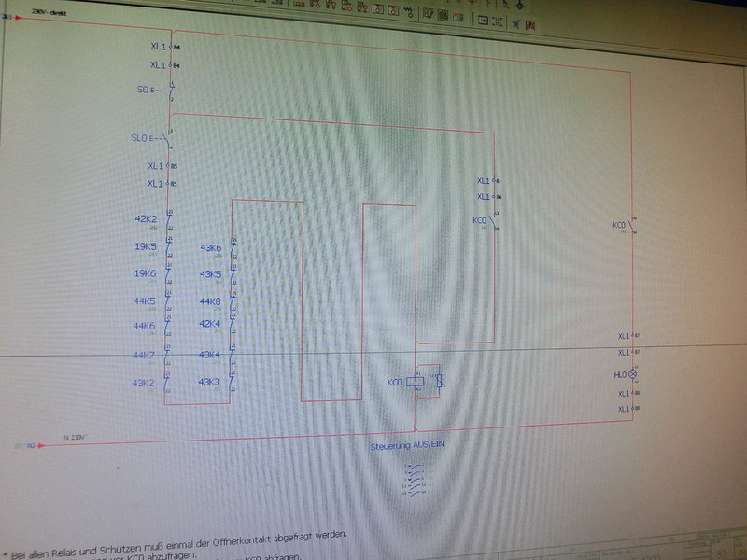Screen dimensions: 747x560
Task: Select the 44K8 contact symbol
Action: (233, 302)
